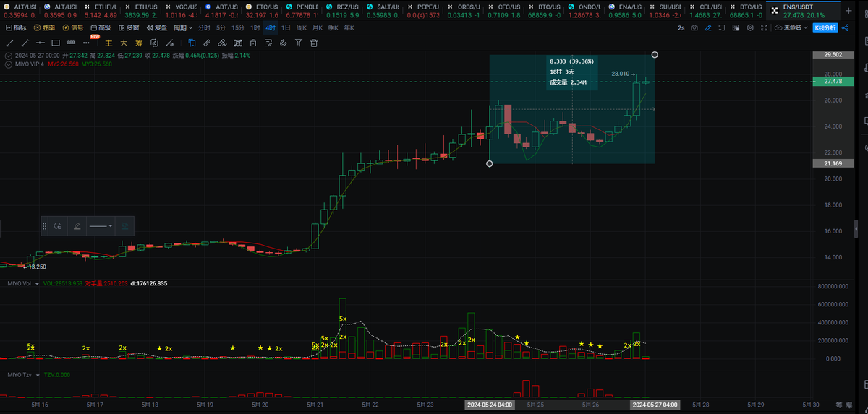Toggle the 筹 chip distribution indicator
868x414 pixels.
click(x=139, y=43)
